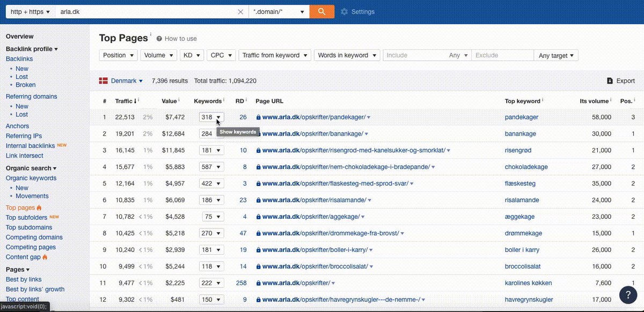Sort table by Traffic column header

tap(127, 101)
